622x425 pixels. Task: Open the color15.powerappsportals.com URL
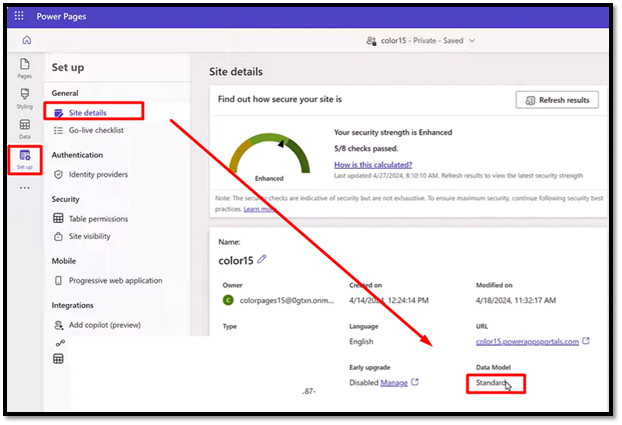[x=526, y=341]
